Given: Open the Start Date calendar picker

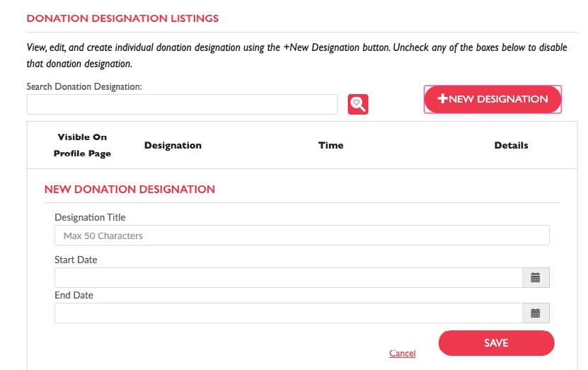Looking at the screenshot, I should 536,278.
